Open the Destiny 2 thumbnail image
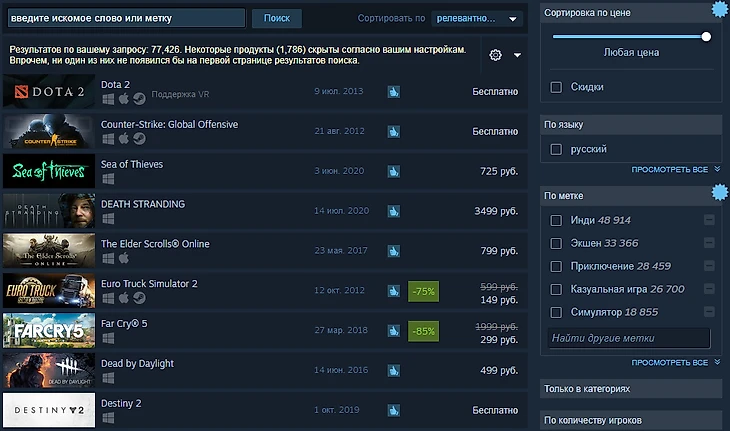This screenshot has width=730, height=431. click(49, 410)
